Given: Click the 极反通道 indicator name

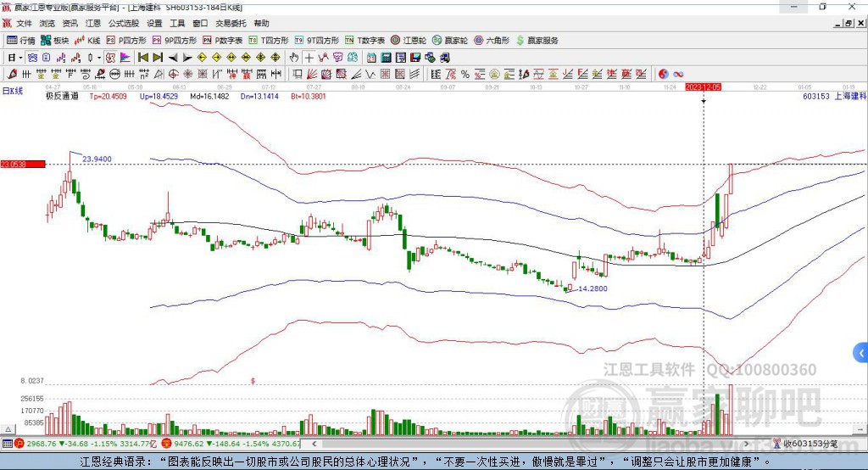Looking at the screenshot, I should tap(62, 97).
